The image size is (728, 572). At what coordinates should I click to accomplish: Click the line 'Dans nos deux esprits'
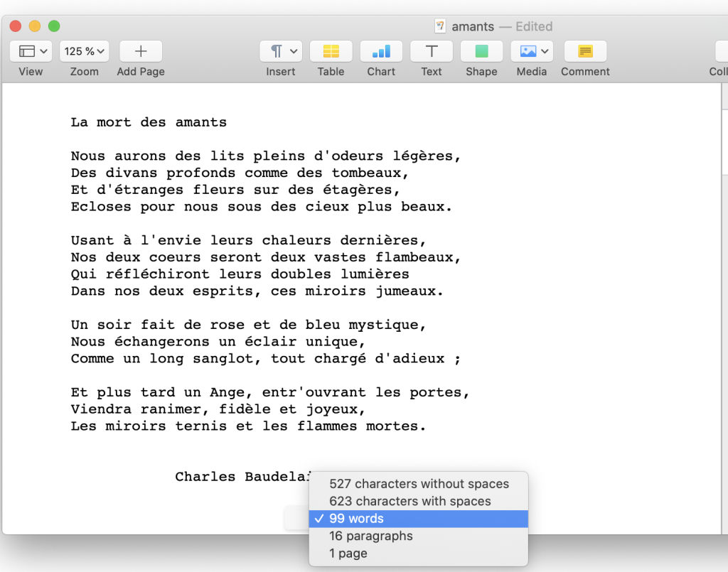click(257, 291)
